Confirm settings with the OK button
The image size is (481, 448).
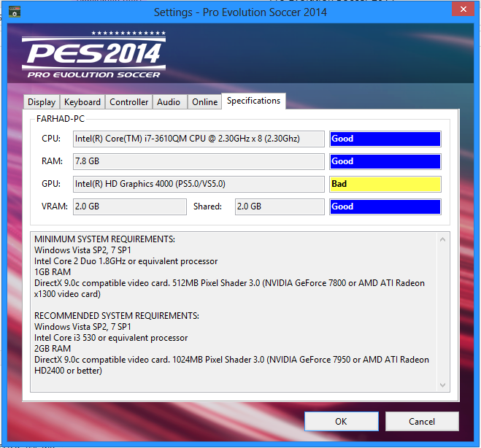click(x=341, y=421)
